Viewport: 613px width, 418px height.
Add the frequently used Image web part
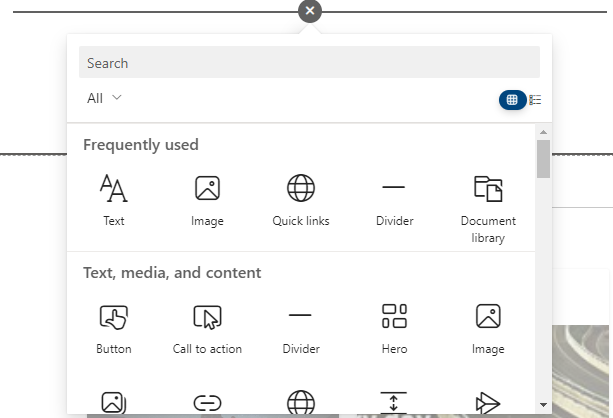(207, 200)
